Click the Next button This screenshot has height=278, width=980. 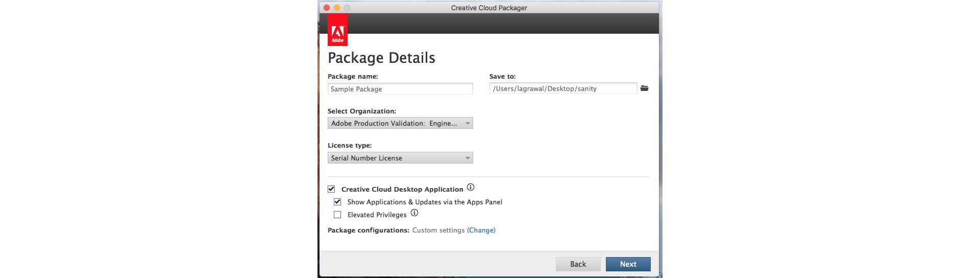628,264
